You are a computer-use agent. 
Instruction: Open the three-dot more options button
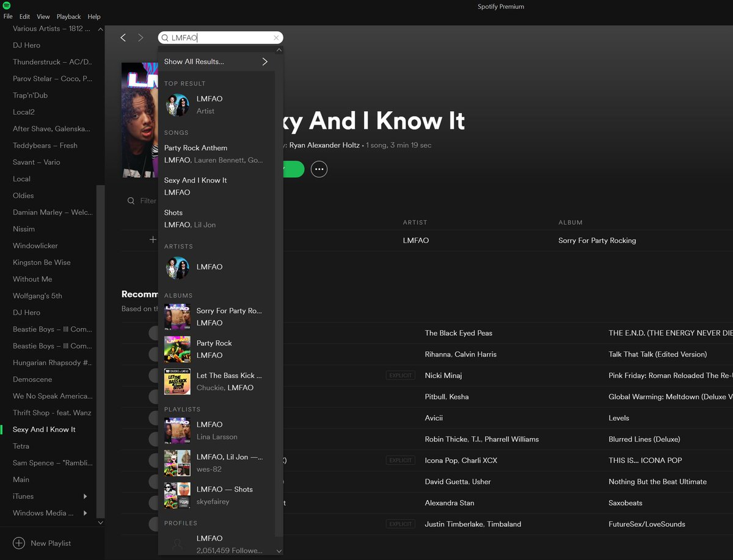(319, 169)
